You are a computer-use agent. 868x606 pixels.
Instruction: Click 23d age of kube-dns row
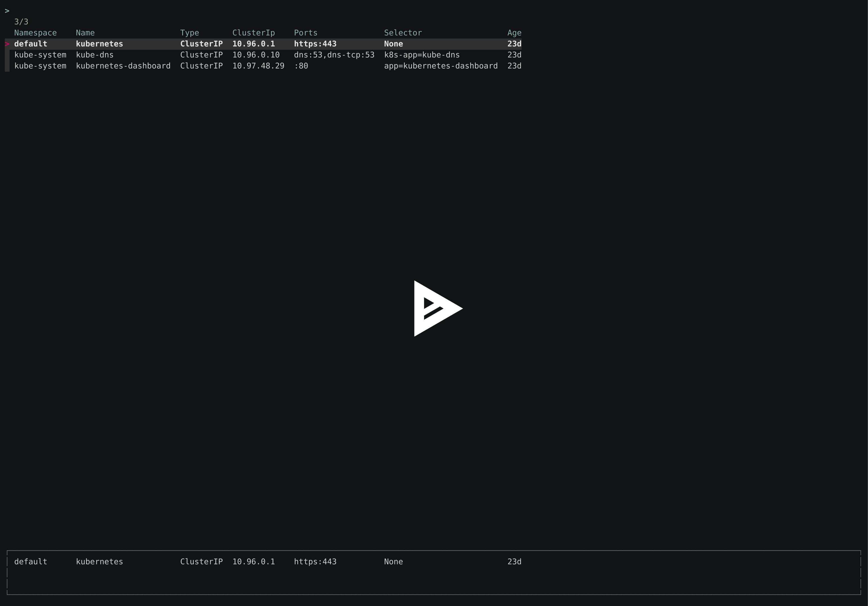coord(515,55)
